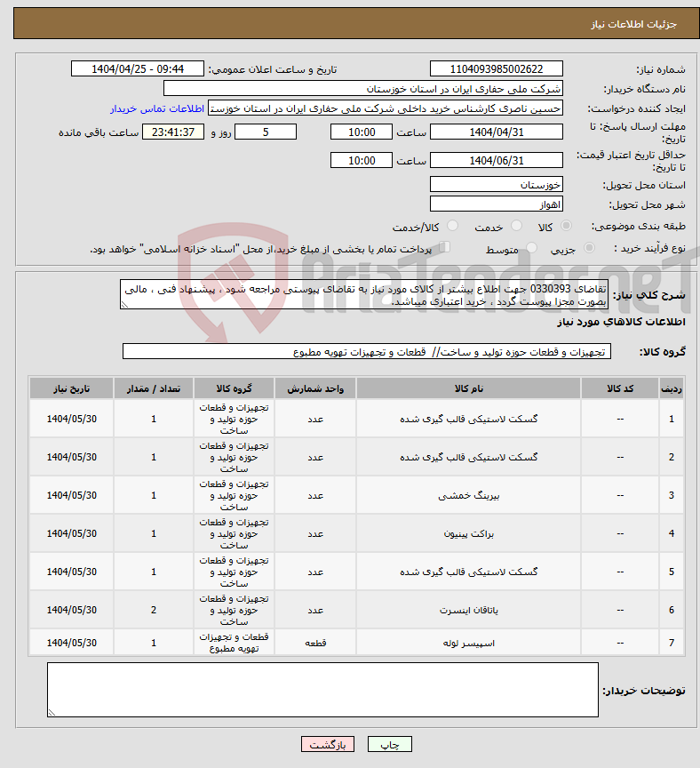The width and height of the screenshot is (700, 768).
Task: Select the کالا/خدمت radio button
Action: (453, 226)
